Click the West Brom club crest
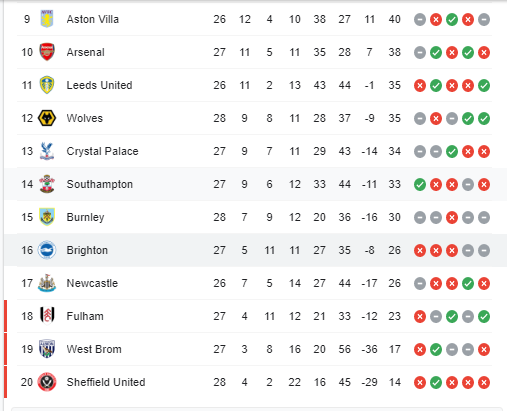Screen dimensions: 507x411 point(47,349)
